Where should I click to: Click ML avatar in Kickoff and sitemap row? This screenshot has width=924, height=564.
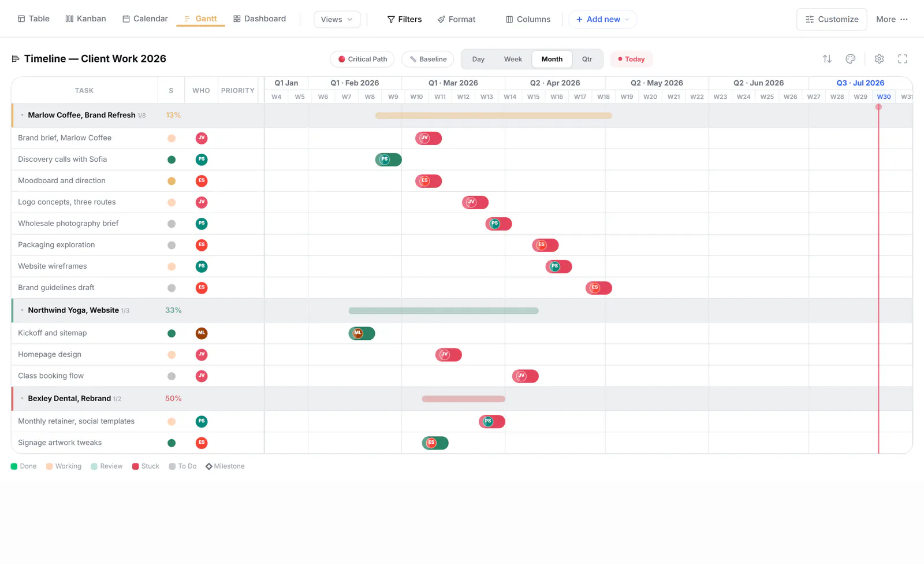(202, 333)
